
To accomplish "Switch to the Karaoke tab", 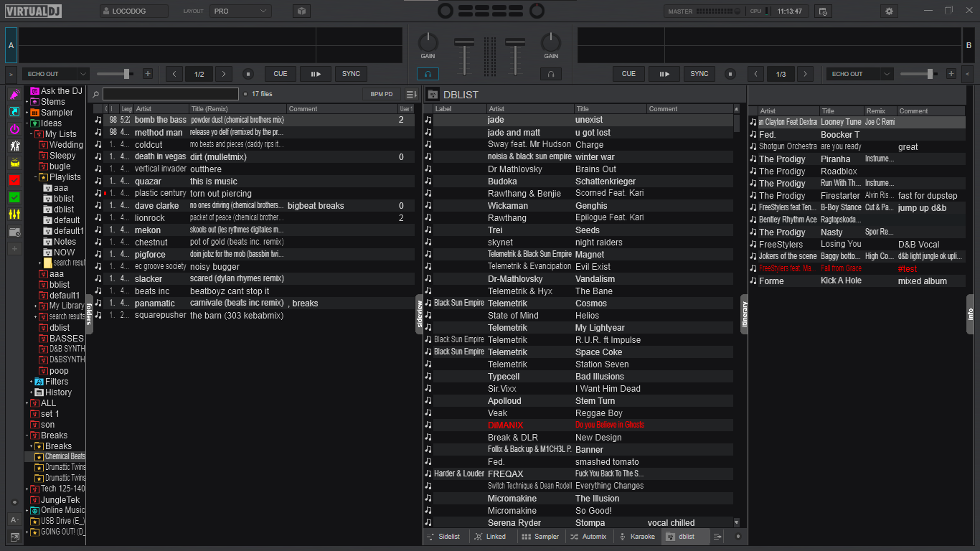I will [x=638, y=537].
